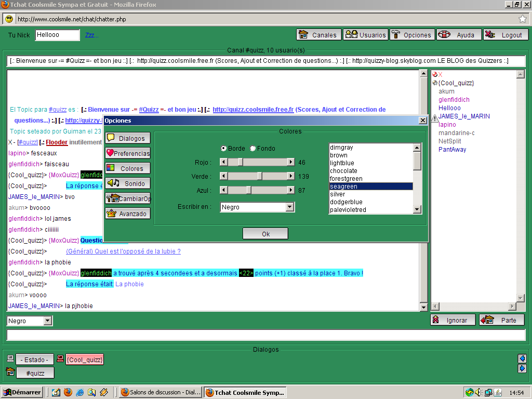Open Ayuda help

pyautogui.click(x=459, y=35)
